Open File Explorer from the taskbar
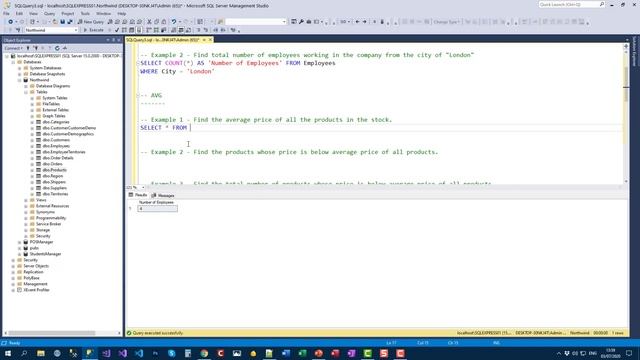 click(x=41, y=353)
